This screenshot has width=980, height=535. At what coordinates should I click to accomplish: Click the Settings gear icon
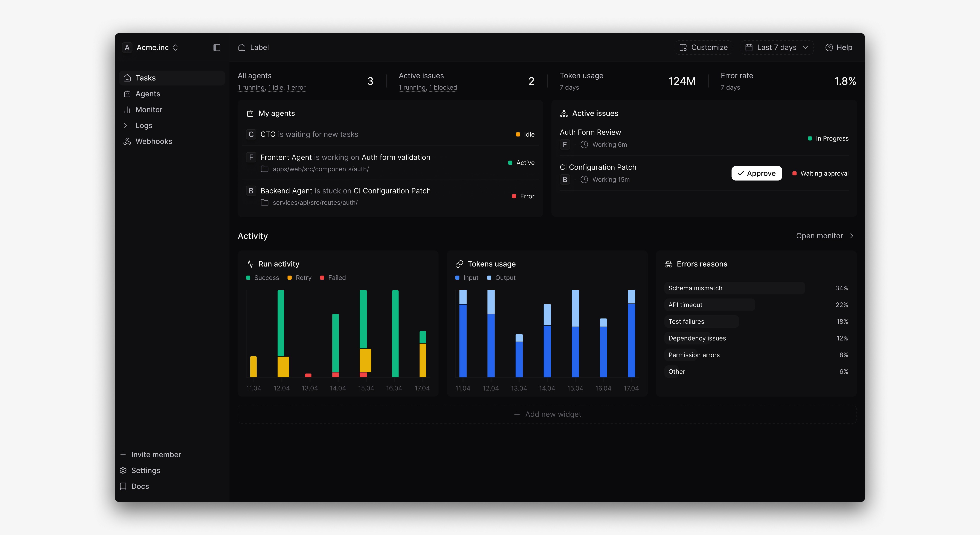point(123,471)
